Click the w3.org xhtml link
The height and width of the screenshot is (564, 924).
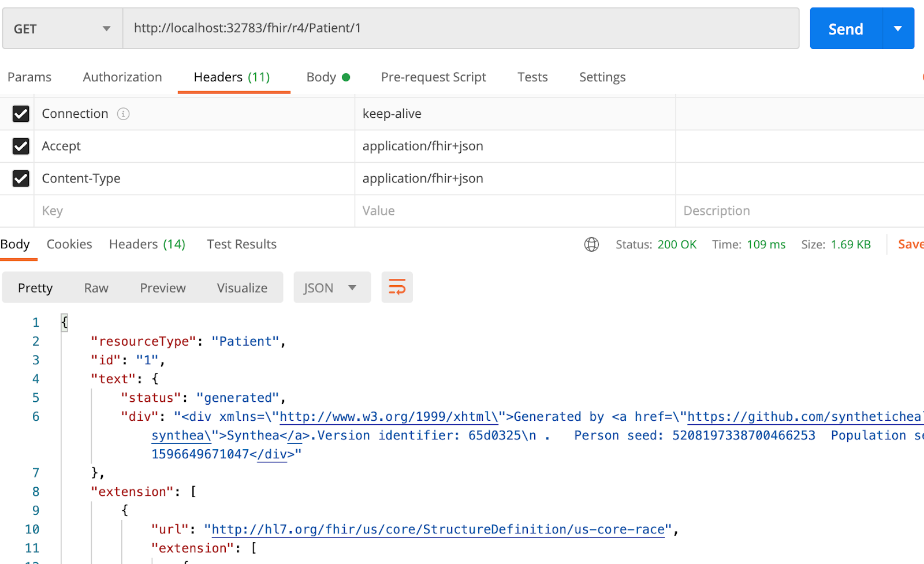tap(388, 417)
